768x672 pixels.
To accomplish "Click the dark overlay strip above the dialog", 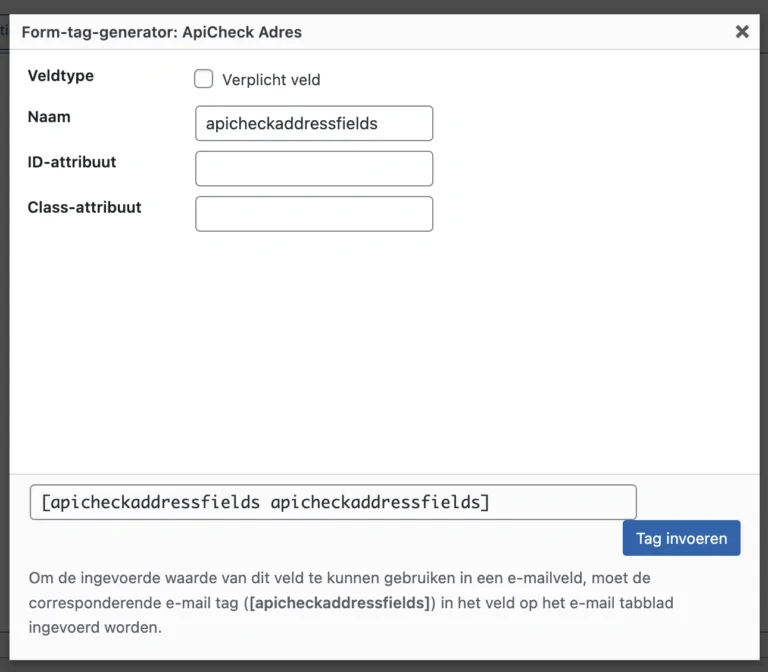I will [x=384, y=6].
